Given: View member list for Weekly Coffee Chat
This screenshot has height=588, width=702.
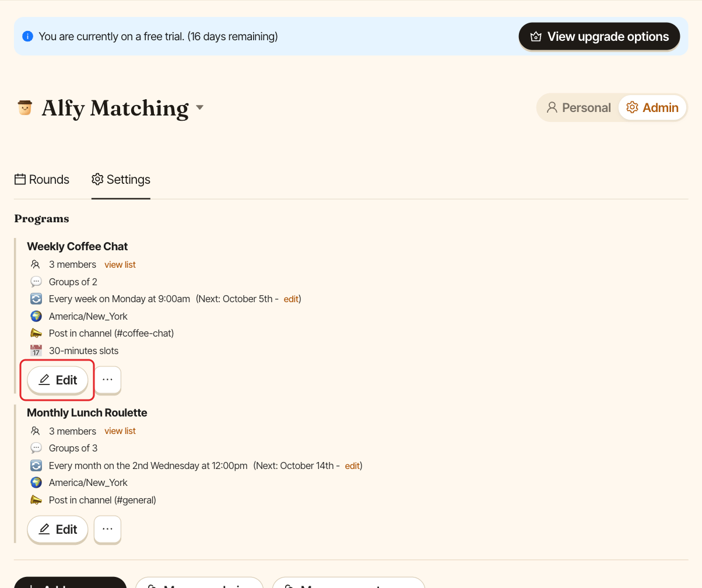Looking at the screenshot, I should tap(120, 265).
